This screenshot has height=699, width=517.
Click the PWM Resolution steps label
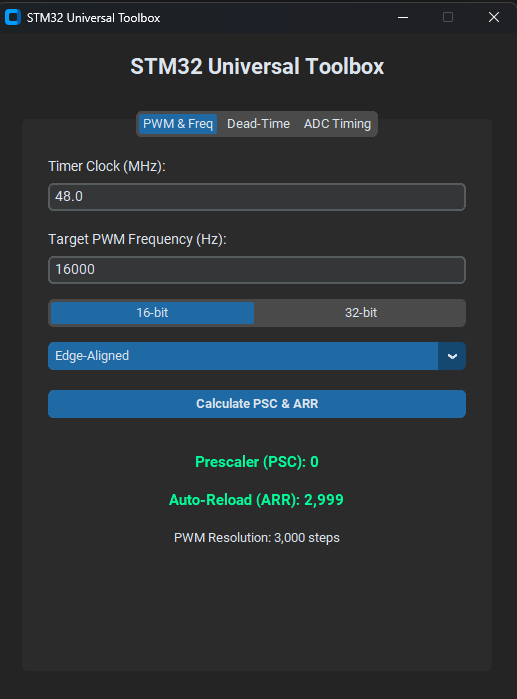(257, 538)
